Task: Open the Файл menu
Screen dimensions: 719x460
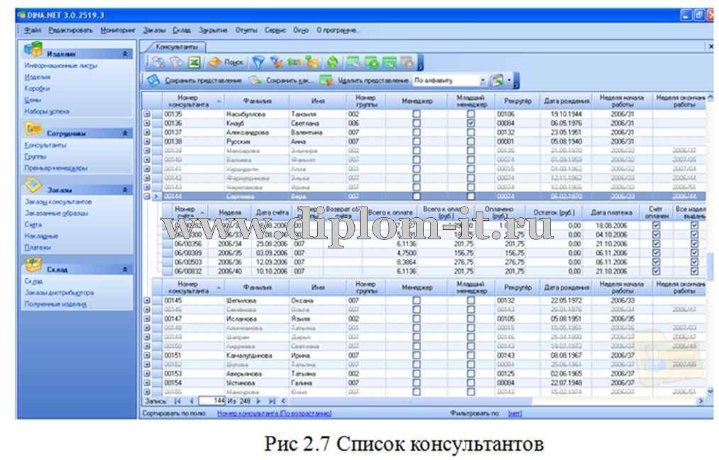Action: point(33,30)
